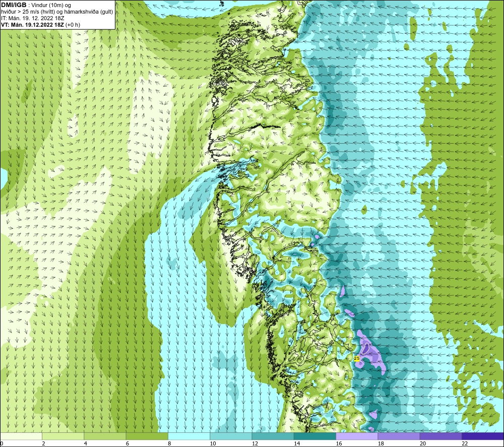Click the white gust contour above the 25 marker
Screen dimensions: 504x447
(366, 349)
